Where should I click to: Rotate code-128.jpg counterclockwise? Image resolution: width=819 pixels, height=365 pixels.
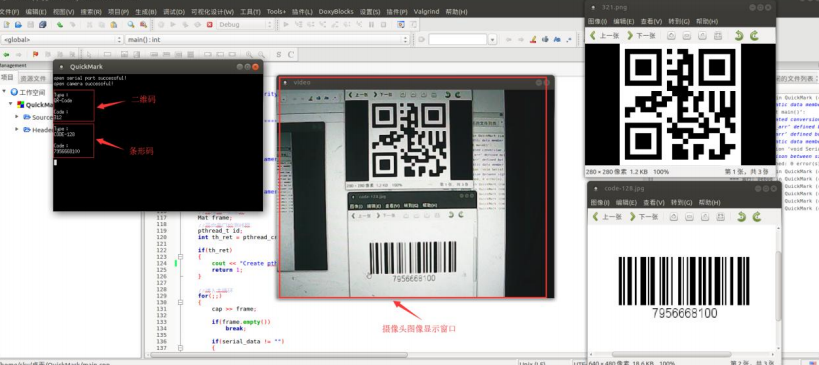click(742, 217)
